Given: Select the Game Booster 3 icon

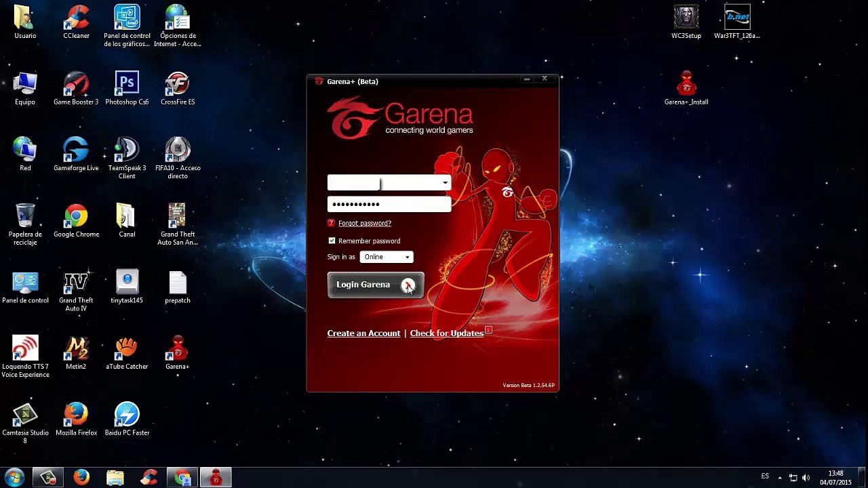Looking at the screenshot, I should click(x=76, y=88).
